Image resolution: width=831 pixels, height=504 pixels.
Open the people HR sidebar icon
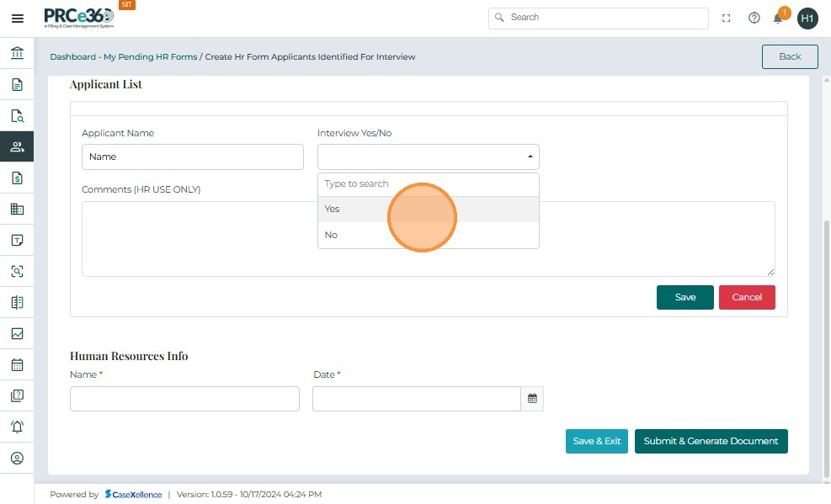[x=17, y=146]
